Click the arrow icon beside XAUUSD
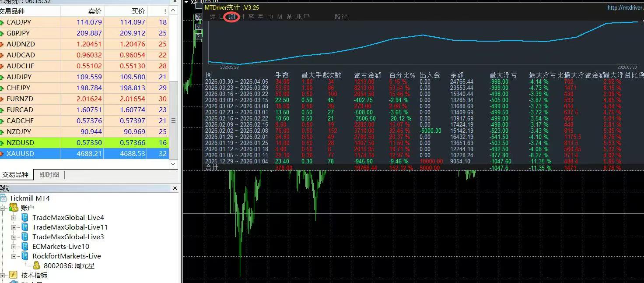 2,154
